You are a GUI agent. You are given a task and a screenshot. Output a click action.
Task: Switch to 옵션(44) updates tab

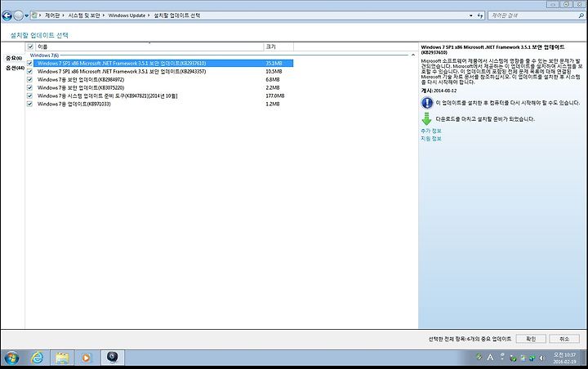[x=15, y=68]
